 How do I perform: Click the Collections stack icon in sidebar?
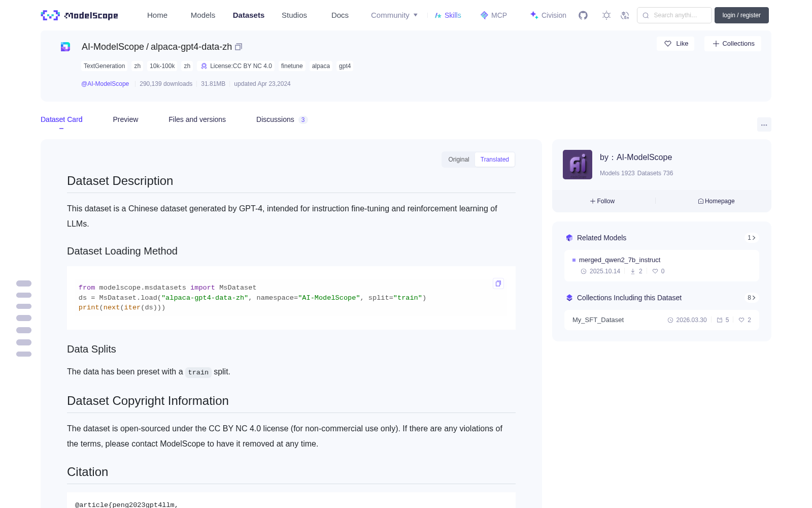(569, 298)
